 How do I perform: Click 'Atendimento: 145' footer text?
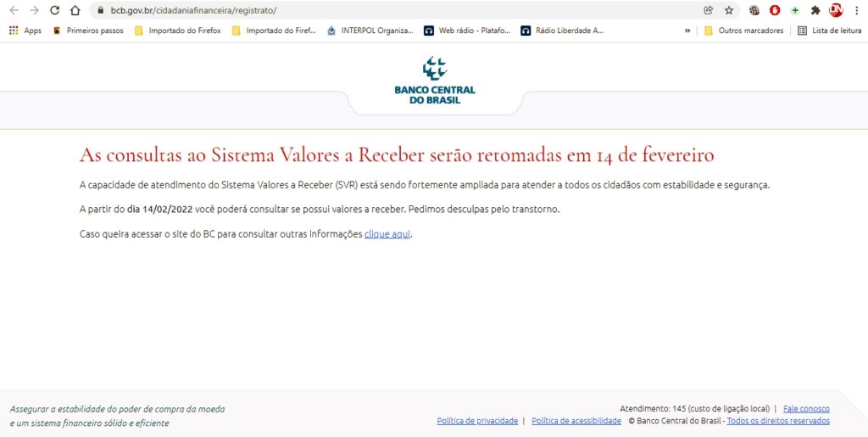(652, 409)
